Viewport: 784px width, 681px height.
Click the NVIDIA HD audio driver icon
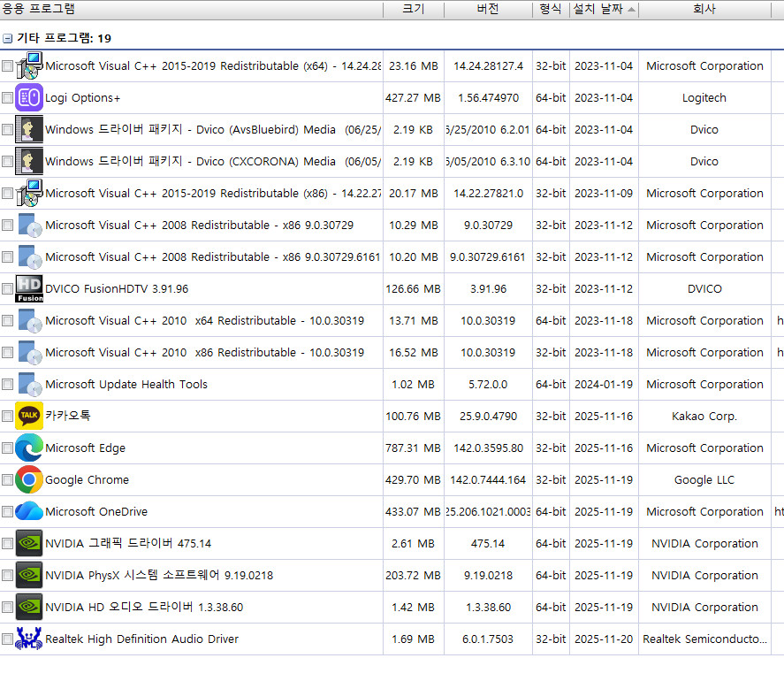tap(29, 608)
